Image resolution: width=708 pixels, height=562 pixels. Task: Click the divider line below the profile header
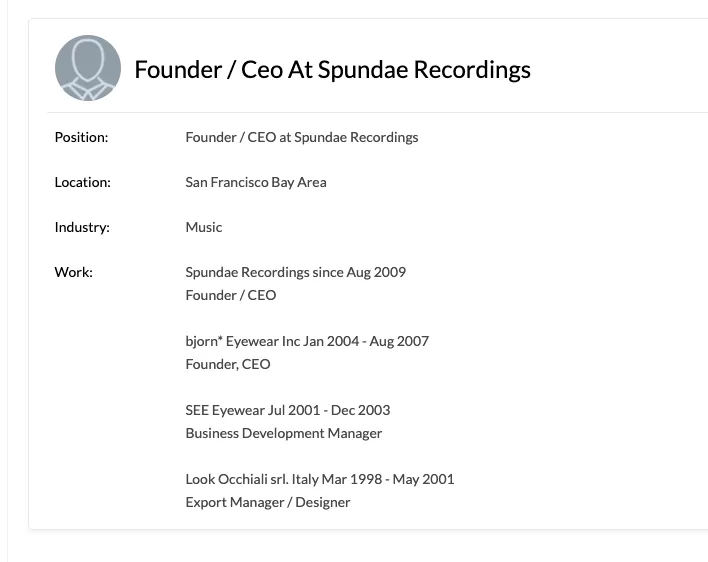tap(377, 112)
